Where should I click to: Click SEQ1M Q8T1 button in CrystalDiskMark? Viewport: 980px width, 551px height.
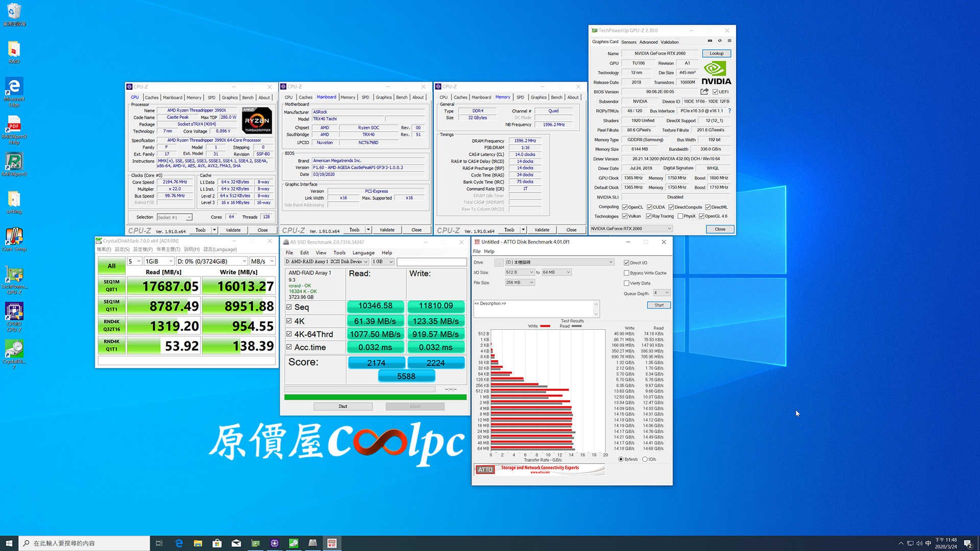tap(112, 286)
